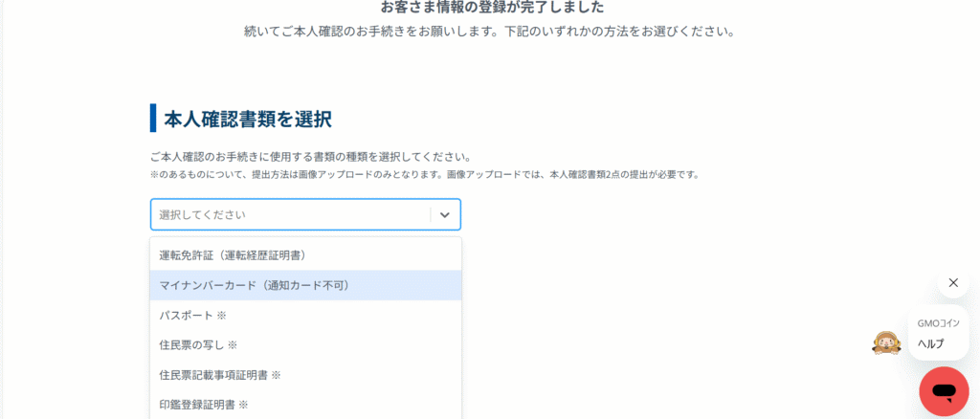Click the ※ image upload note text
Screen dimensions: 980x419
(x=425, y=175)
